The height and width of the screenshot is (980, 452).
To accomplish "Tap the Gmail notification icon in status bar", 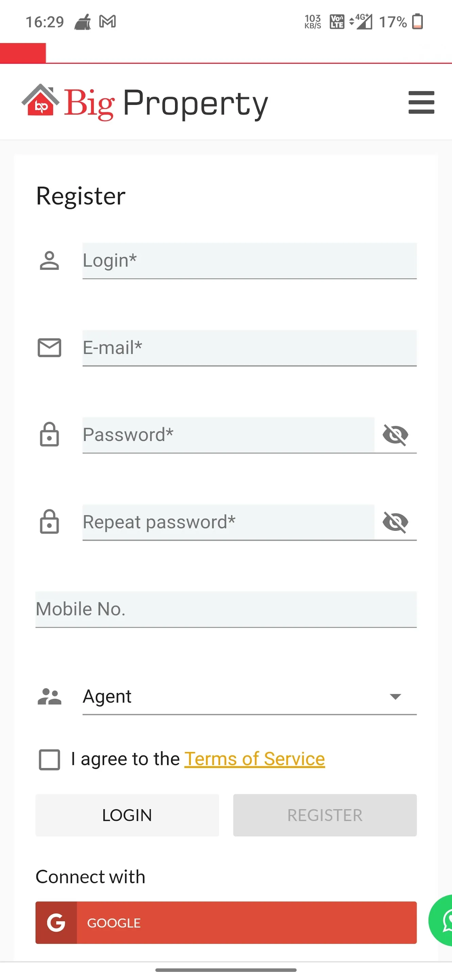I will pyautogui.click(x=107, y=22).
